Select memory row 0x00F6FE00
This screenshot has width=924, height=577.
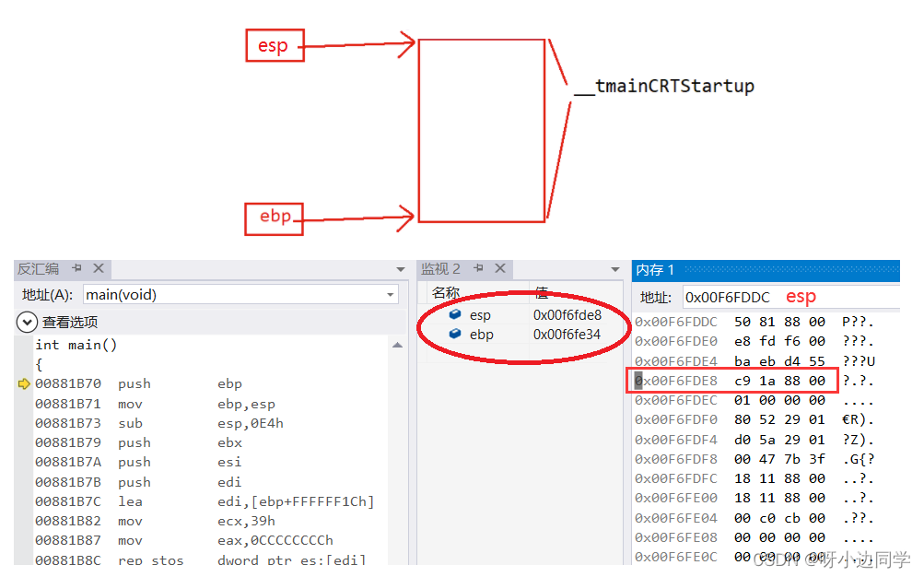point(754,499)
